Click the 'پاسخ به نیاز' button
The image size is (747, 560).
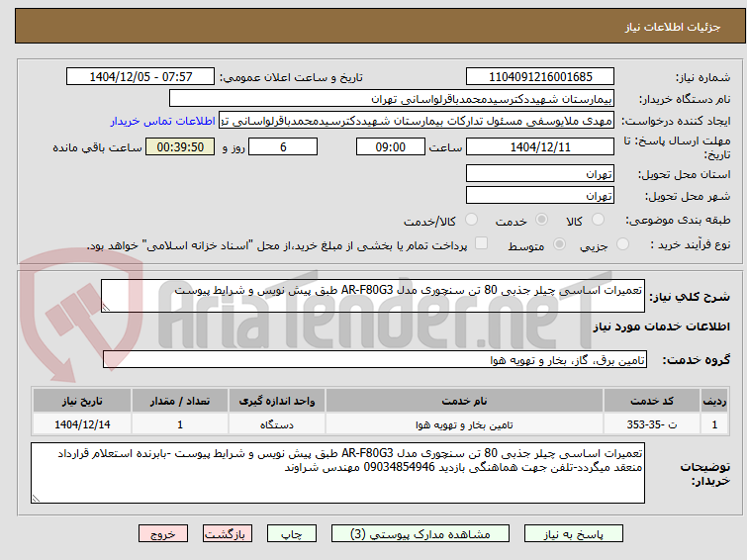(x=573, y=534)
